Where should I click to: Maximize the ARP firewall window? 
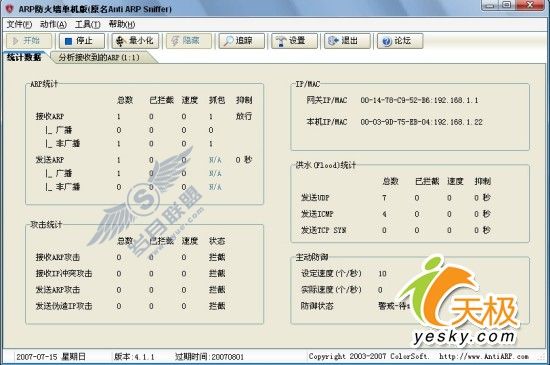pyautogui.click(x=506, y=5)
